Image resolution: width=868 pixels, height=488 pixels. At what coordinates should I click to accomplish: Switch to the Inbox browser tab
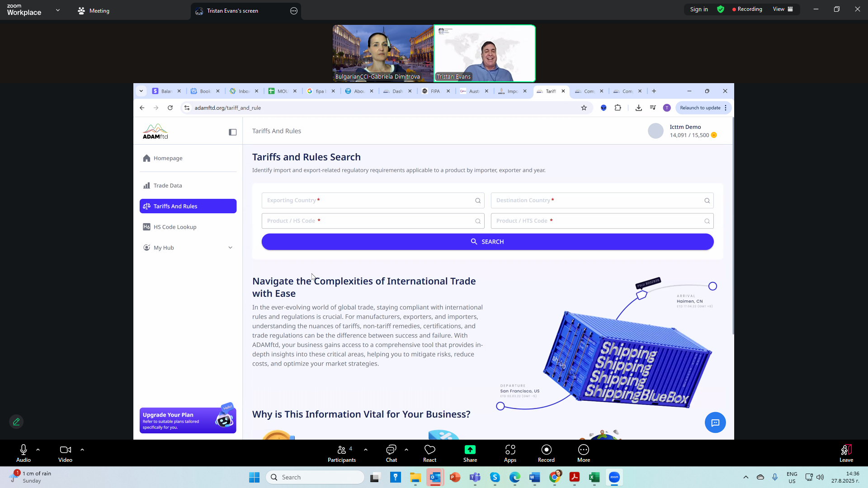(244, 91)
